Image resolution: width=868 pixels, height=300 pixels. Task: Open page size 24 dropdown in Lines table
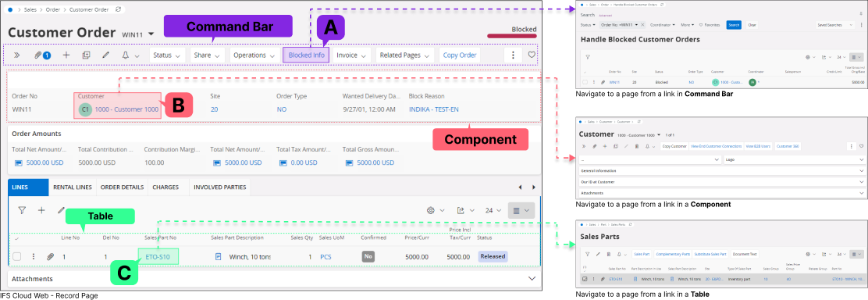[x=493, y=211]
